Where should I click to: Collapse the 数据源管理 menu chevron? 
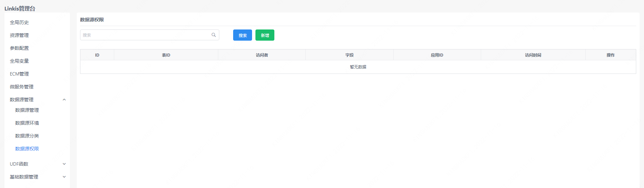click(64, 100)
